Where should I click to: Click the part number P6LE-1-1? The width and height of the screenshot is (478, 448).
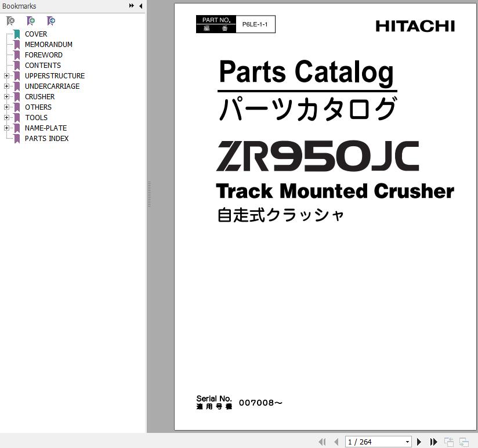255,24
